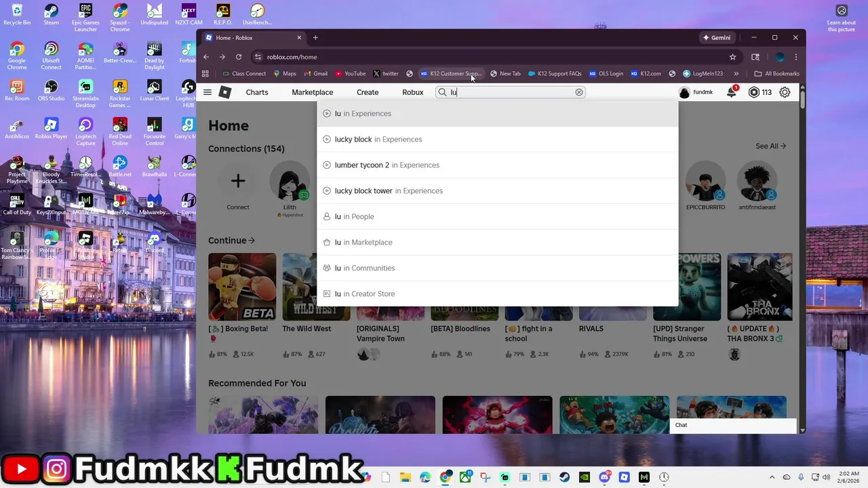868x488 pixels.
Task: Open the Streamlabs Desktop shortcut
Action: pyautogui.click(x=85, y=94)
